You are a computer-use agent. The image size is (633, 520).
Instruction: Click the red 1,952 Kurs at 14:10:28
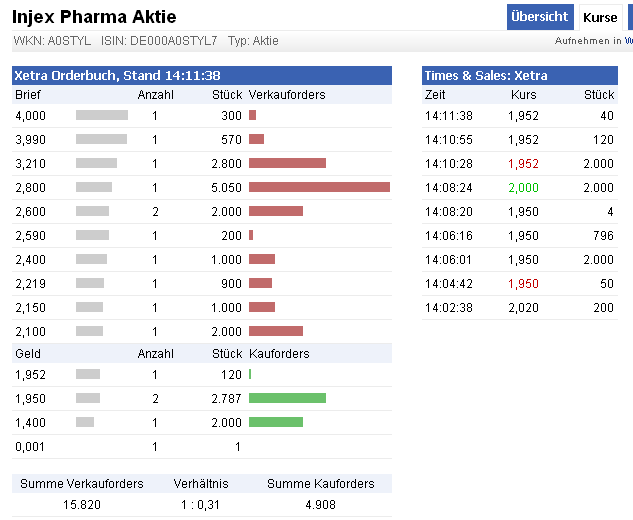[x=523, y=163]
